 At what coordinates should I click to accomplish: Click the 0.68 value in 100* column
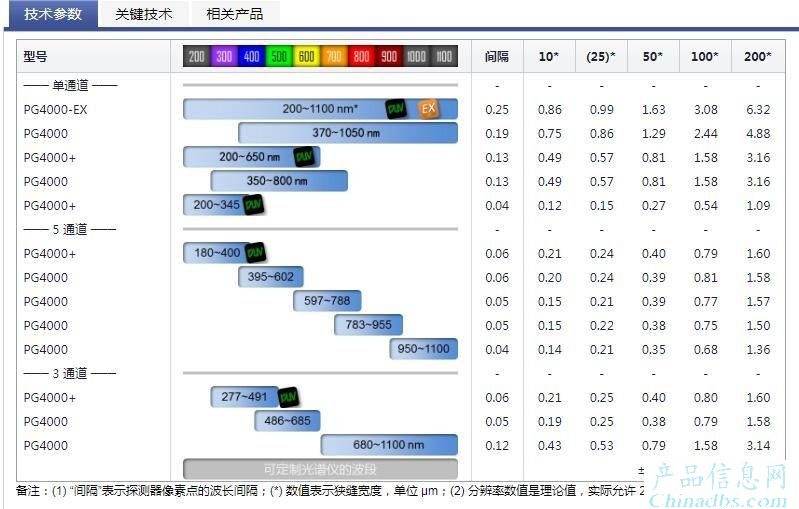(x=705, y=350)
